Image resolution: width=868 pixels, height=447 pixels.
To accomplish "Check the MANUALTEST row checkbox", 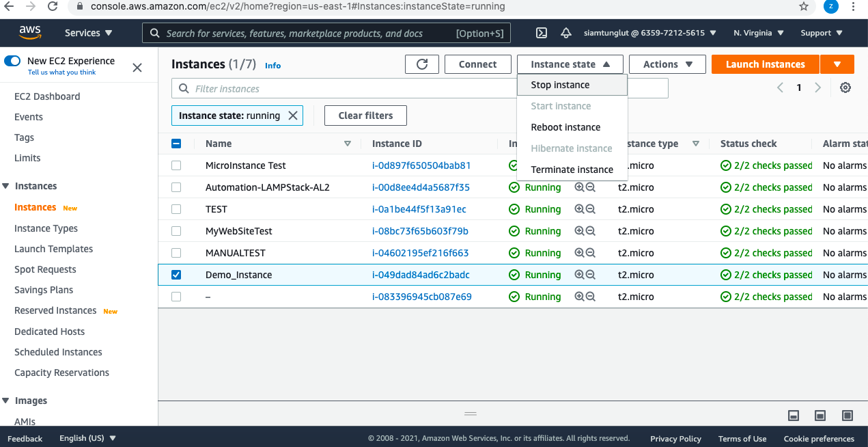I will [x=176, y=253].
